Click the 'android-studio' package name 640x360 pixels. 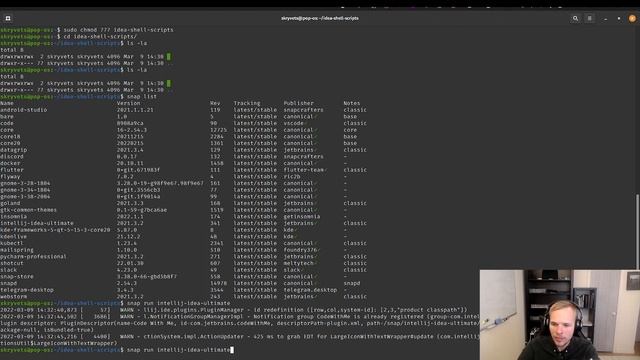tap(24, 110)
